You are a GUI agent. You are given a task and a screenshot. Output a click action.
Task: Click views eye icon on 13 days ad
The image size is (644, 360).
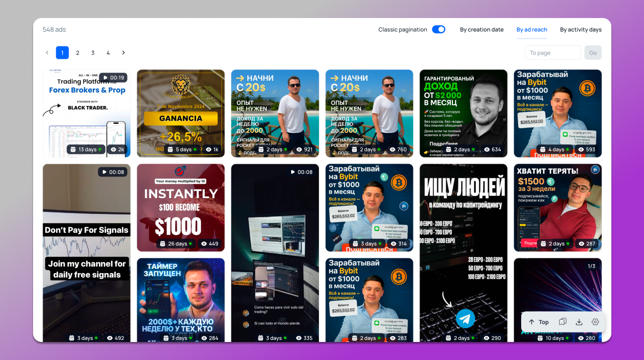(113, 149)
